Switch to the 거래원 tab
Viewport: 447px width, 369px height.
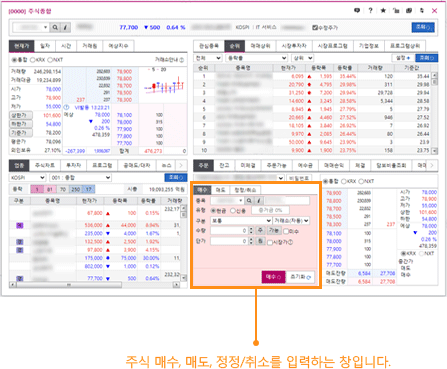tap(89, 46)
